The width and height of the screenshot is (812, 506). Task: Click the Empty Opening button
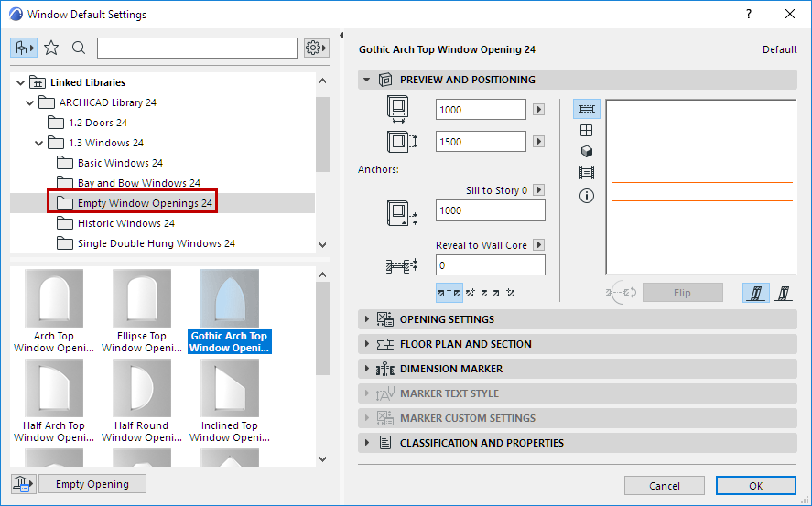coord(92,484)
